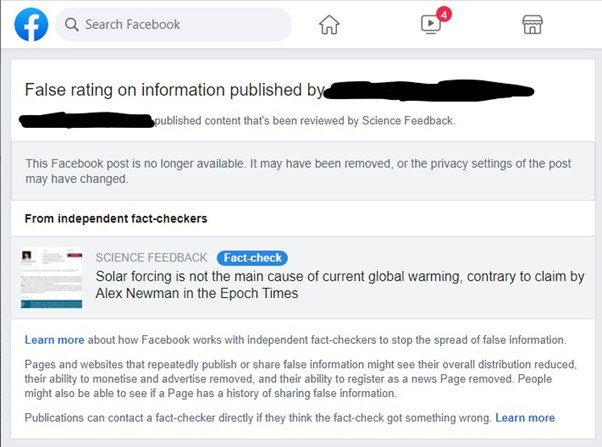Follow Learn more after contacting fact-checker sentence
Viewport: 602px width, 447px height.
[525, 418]
